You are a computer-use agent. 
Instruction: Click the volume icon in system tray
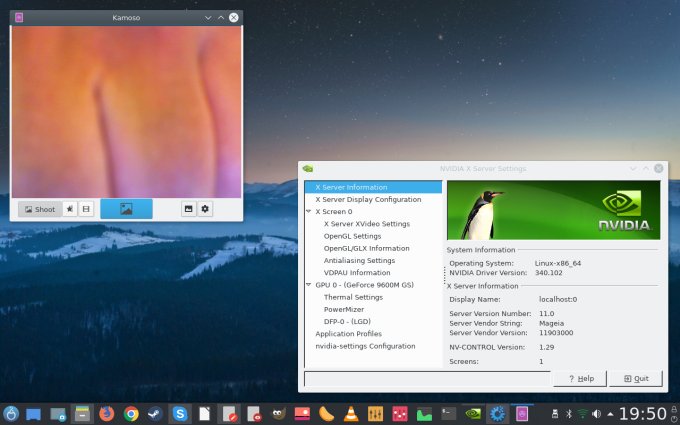597,413
